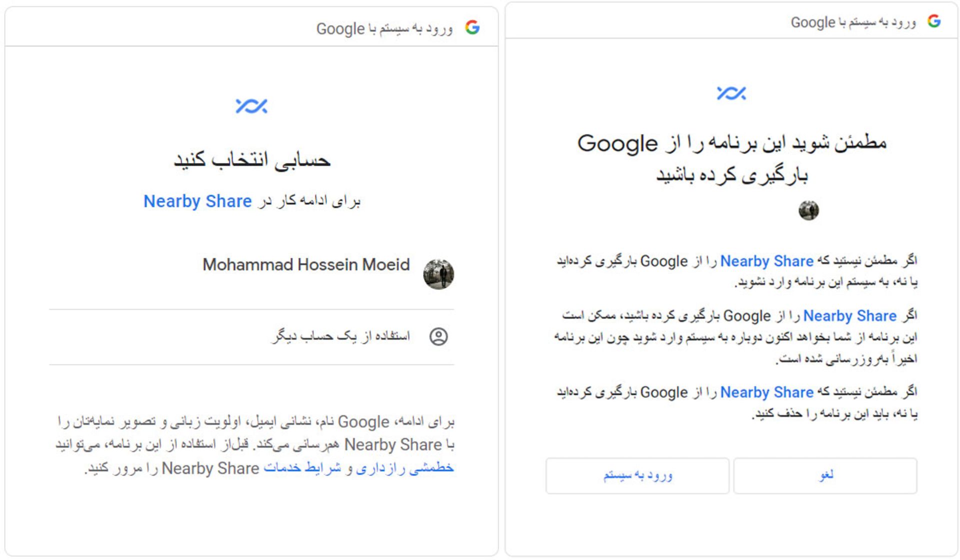Click the لغو cancel button

(x=825, y=476)
